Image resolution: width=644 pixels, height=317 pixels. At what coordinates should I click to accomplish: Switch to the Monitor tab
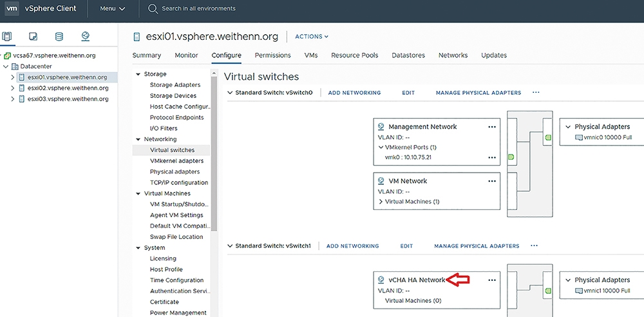187,55
